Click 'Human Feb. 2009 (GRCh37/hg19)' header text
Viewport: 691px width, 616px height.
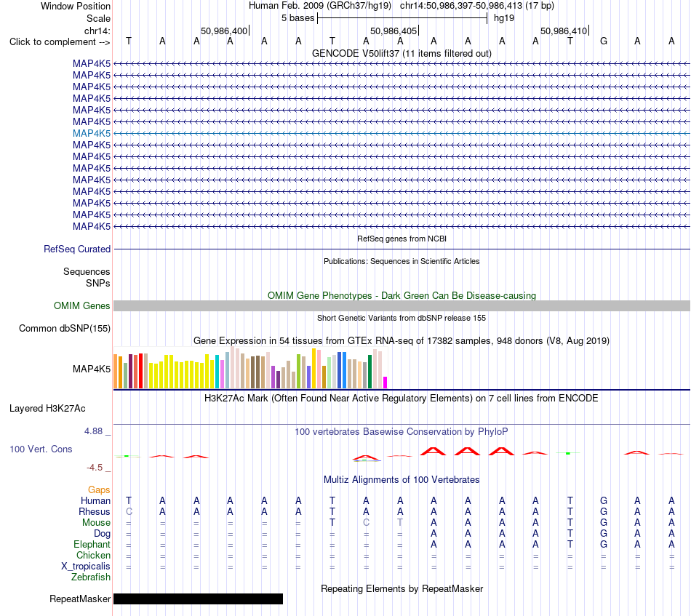click(320, 6)
